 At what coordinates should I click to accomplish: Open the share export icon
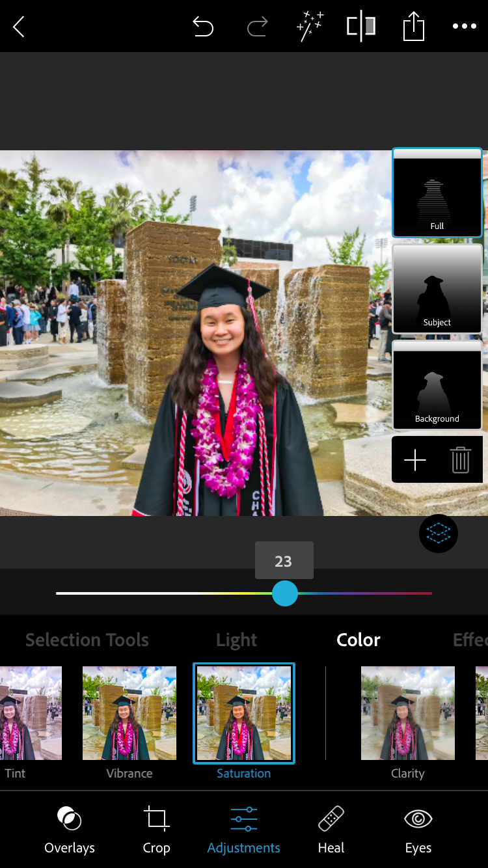pyautogui.click(x=413, y=27)
